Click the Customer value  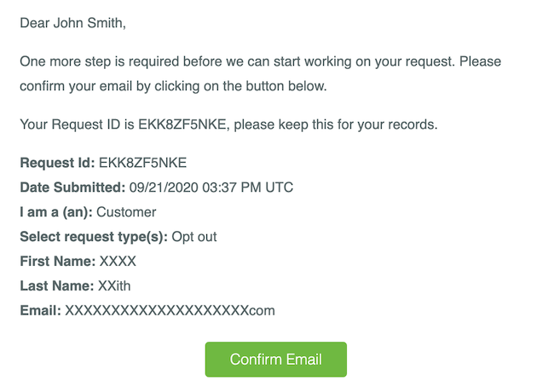pos(126,212)
